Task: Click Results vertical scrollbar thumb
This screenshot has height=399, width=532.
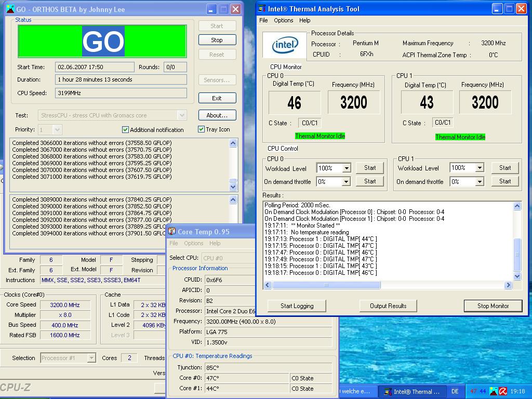Action: click(x=517, y=255)
